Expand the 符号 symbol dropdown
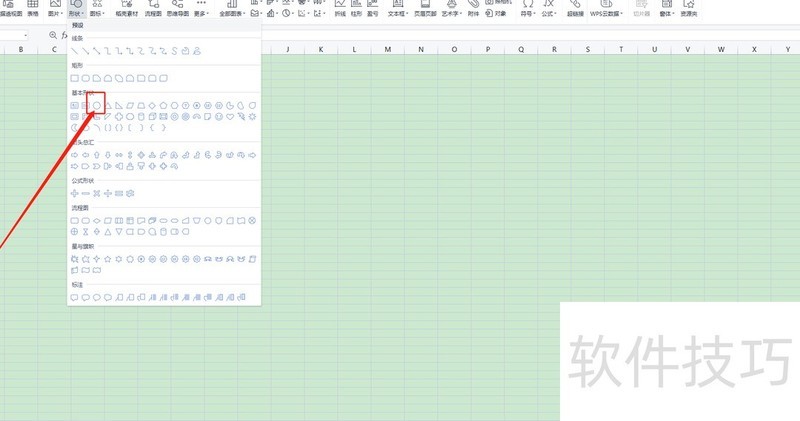Screen dimensions: 800x421 tap(528, 9)
